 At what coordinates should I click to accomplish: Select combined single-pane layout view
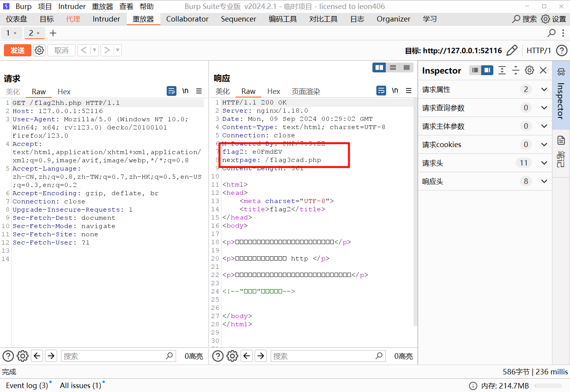pos(406,68)
